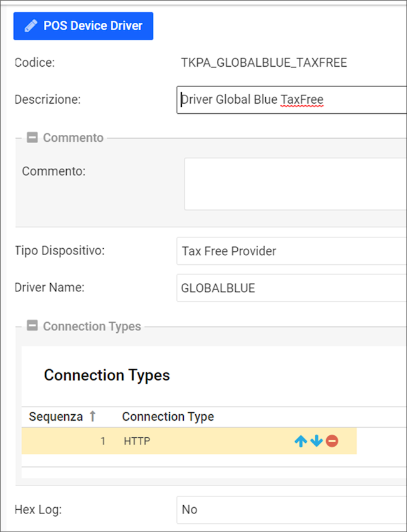Viewport: 407px width, 532px height.
Task: Select the HTTP connection type cell
Action: [137, 441]
